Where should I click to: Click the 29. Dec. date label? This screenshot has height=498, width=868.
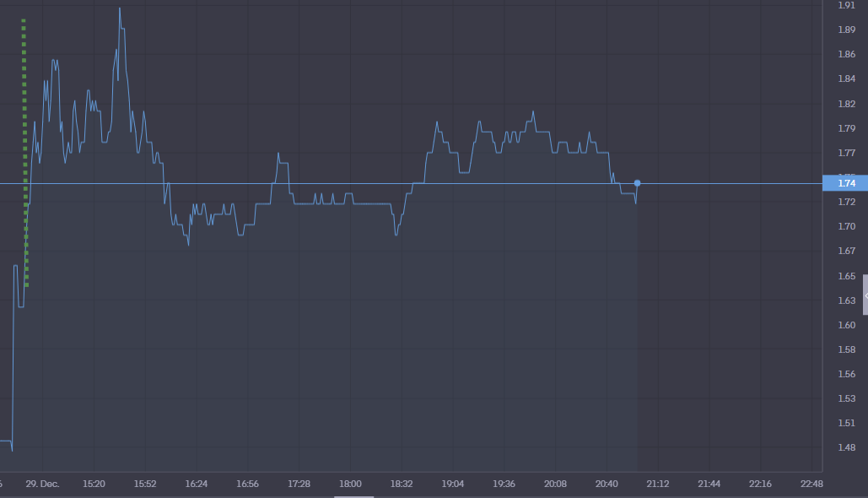(43, 484)
